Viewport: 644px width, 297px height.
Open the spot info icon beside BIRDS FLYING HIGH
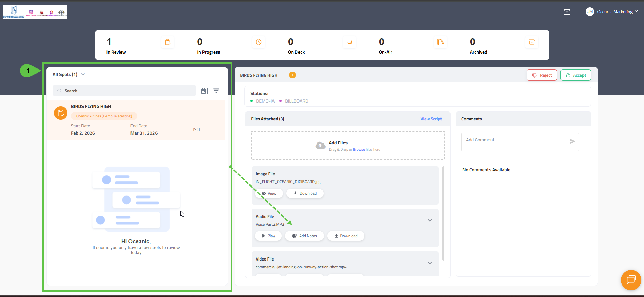292,75
